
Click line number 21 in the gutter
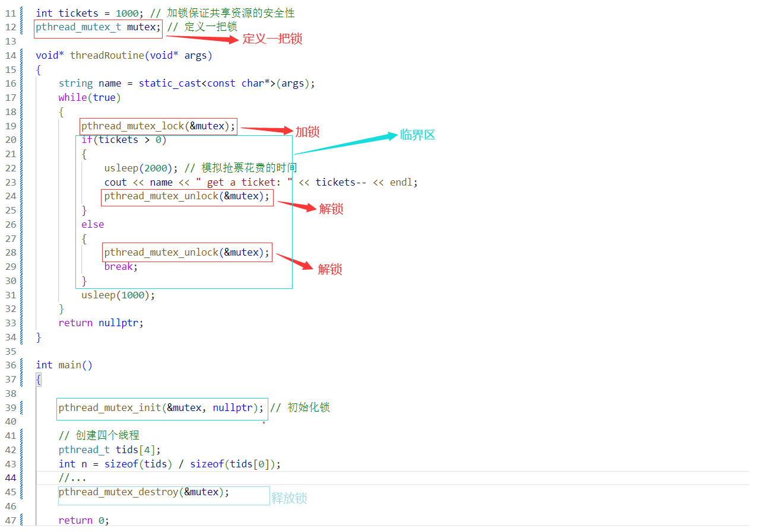pyautogui.click(x=11, y=154)
